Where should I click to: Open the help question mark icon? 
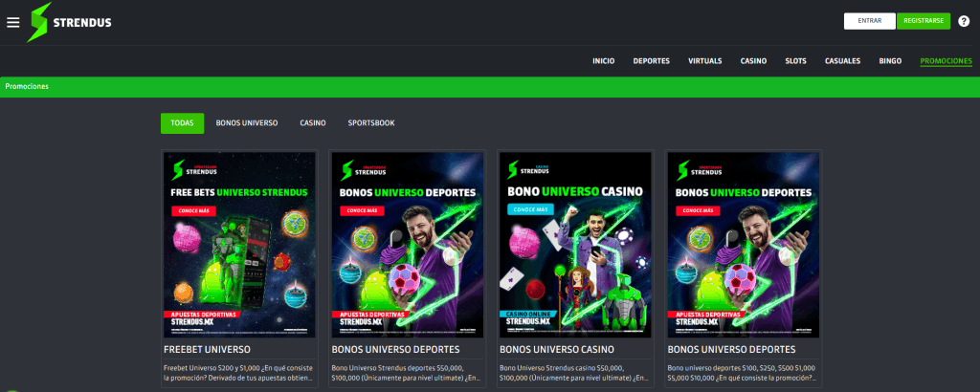click(964, 21)
